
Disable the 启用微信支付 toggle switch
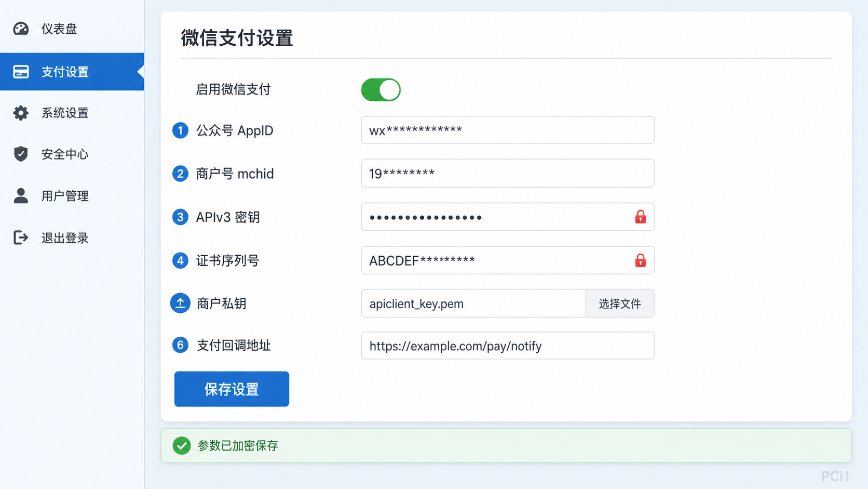pos(381,89)
